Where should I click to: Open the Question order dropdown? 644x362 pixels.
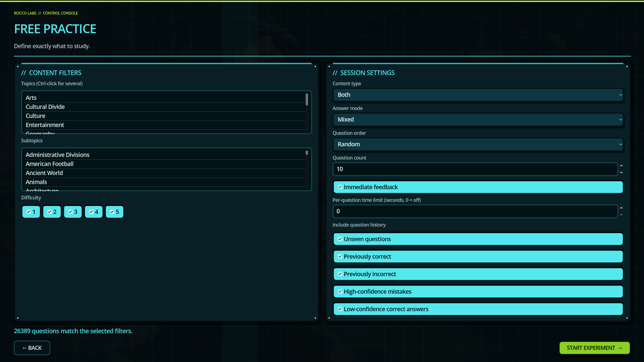[478, 144]
